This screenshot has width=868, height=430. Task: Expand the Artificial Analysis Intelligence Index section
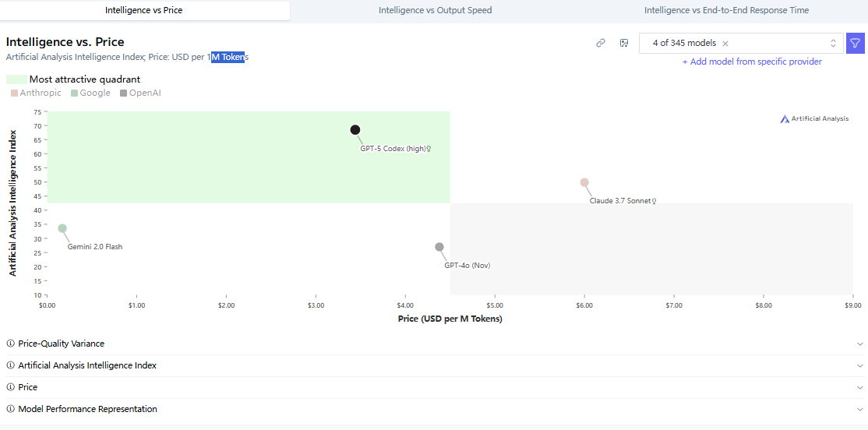(x=434, y=366)
